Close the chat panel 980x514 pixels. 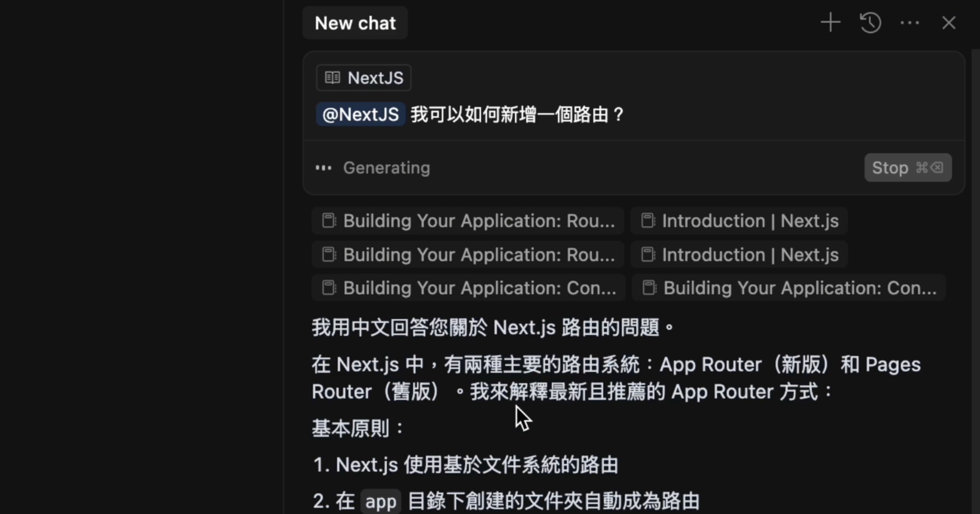[x=949, y=23]
